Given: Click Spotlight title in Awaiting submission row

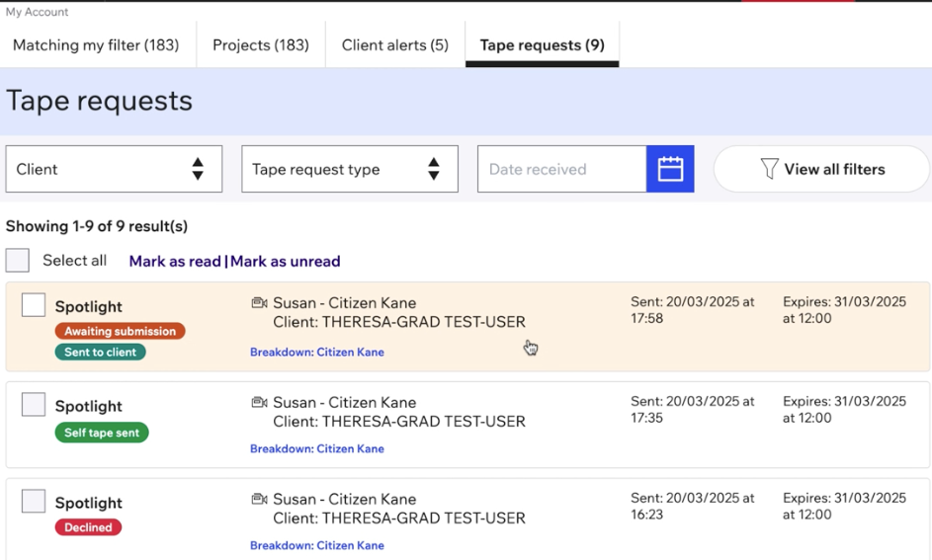Looking at the screenshot, I should pyautogui.click(x=89, y=306).
